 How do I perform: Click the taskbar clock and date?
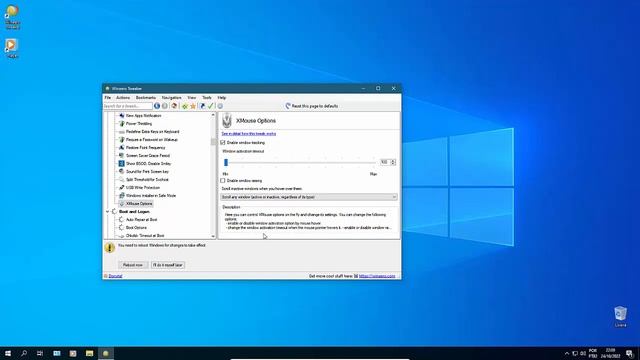point(610,353)
